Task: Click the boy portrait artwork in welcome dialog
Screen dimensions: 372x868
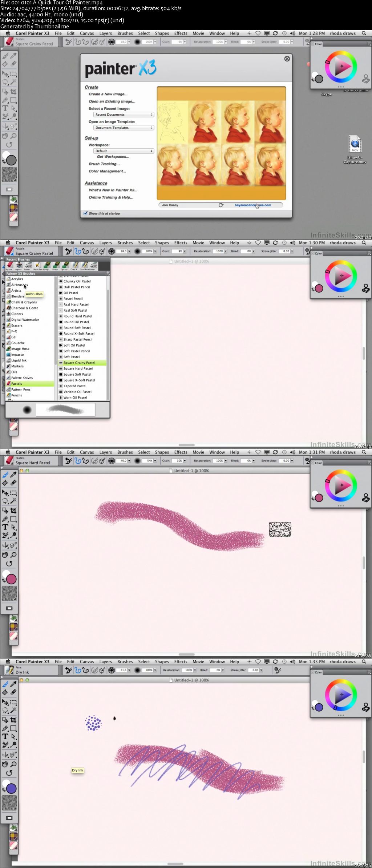Action: coord(221,143)
